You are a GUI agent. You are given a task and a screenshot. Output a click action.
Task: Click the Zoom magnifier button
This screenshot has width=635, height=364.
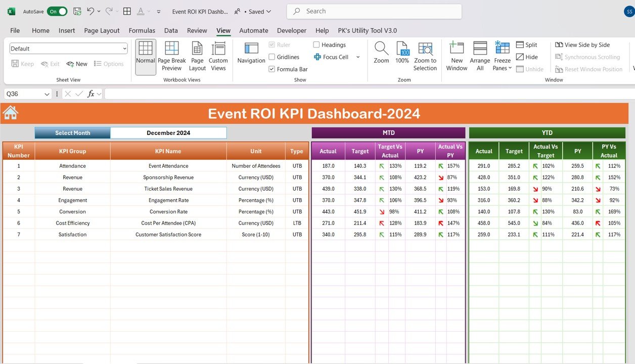[x=381, y=54]
